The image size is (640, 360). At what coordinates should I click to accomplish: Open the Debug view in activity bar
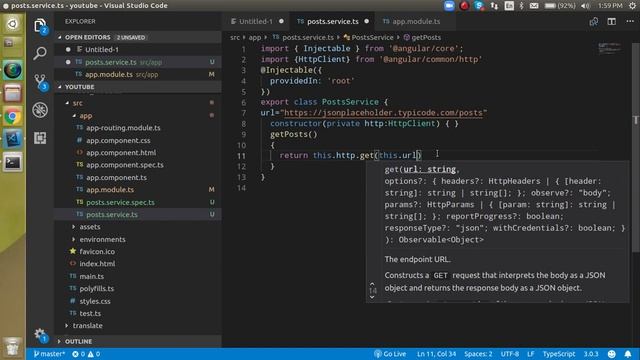pos(40,110)
